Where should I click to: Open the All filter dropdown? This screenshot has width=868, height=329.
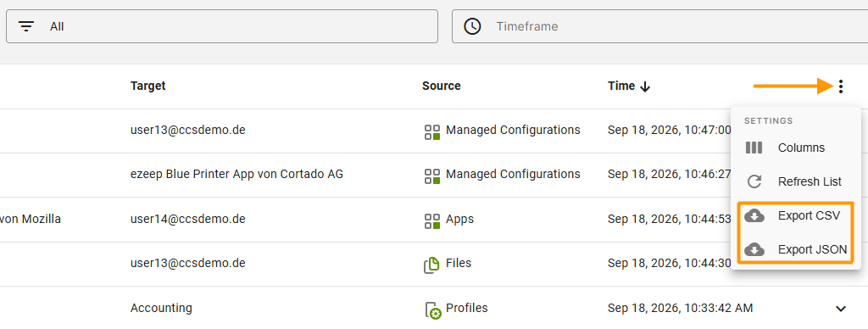222,26
